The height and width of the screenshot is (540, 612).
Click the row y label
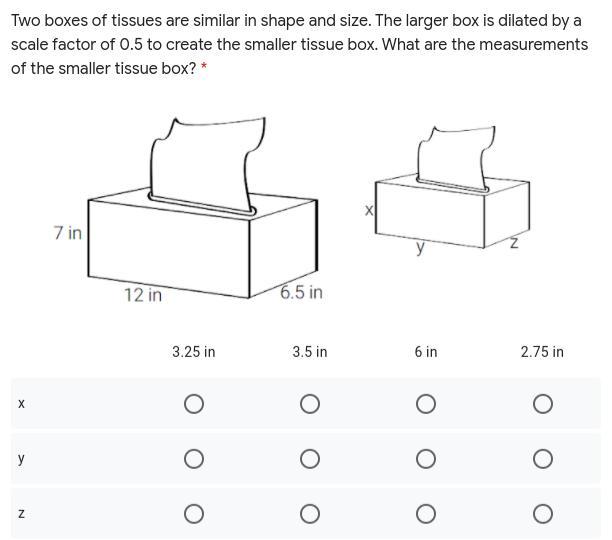click(21, 458)
